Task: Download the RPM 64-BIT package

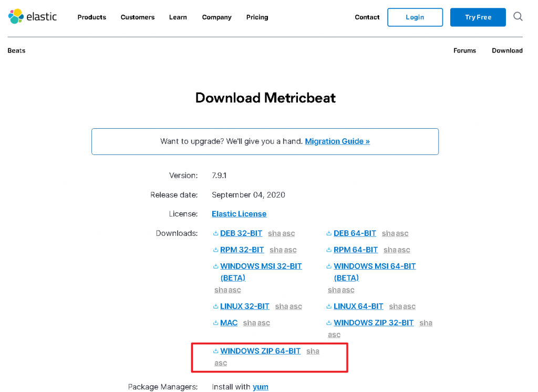Action: point(356,250)
